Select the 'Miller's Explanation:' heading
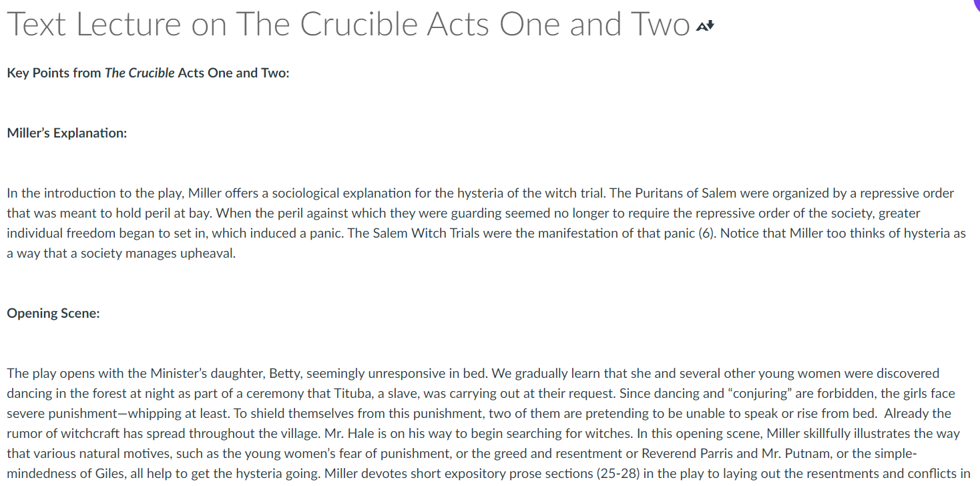 67,133
